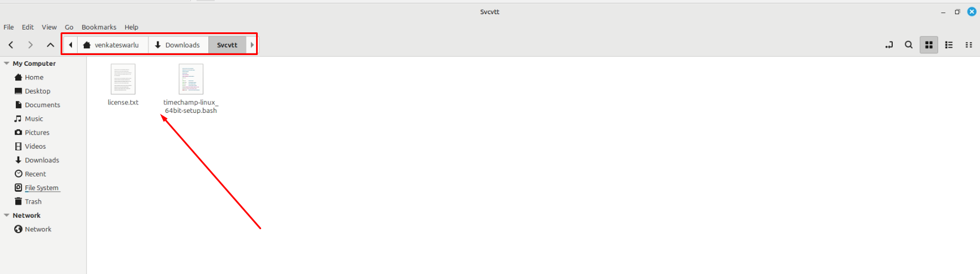Jump to the Downloads breadcrumb
The width and height of the screenshot is (980, 274).
pos(178,45)
